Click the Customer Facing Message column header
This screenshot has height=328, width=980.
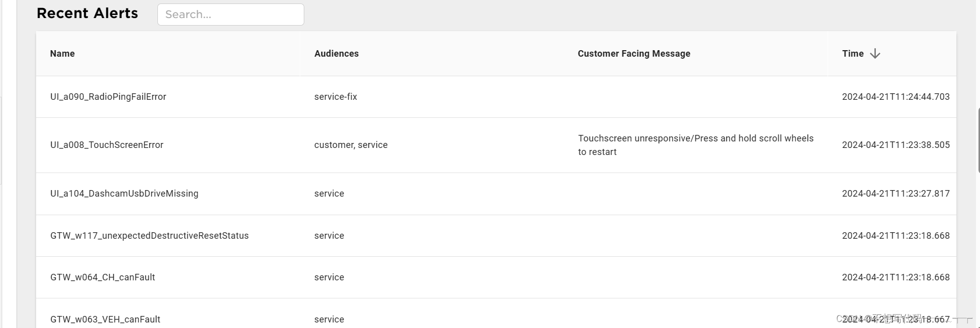click(634, 54)
